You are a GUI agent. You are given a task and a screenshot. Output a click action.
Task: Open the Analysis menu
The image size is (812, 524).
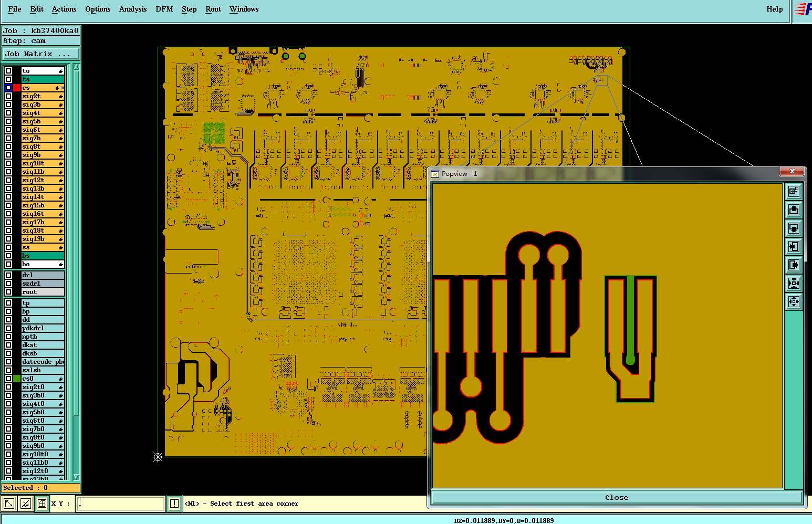click(133, 9)
